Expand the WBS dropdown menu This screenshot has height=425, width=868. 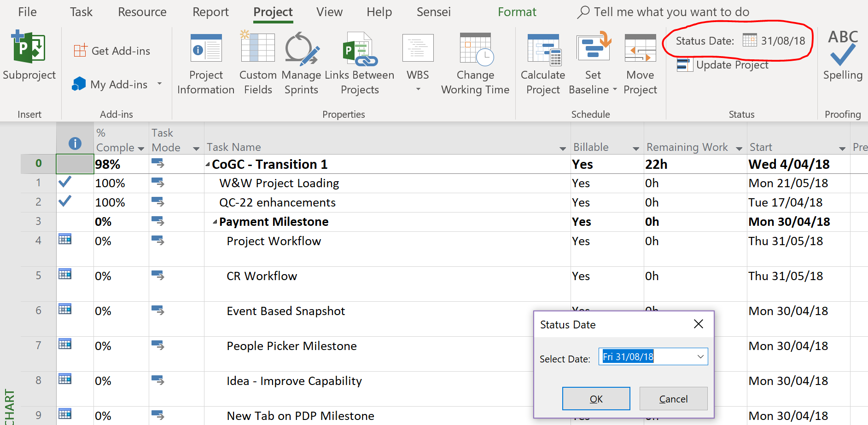[418, 89]
